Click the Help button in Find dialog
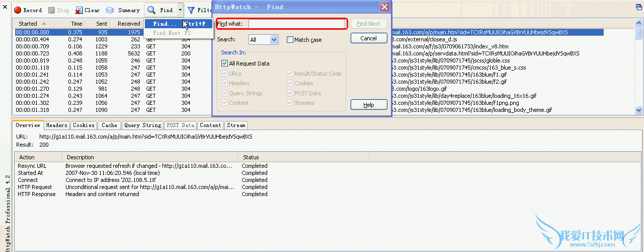This screenshot has width=644, height=252. tap(369, 105)
